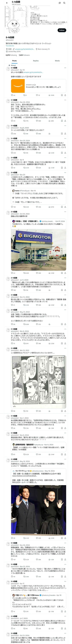72x644 pixels.
Task: Switch to the Media tab
Action: 57,61
